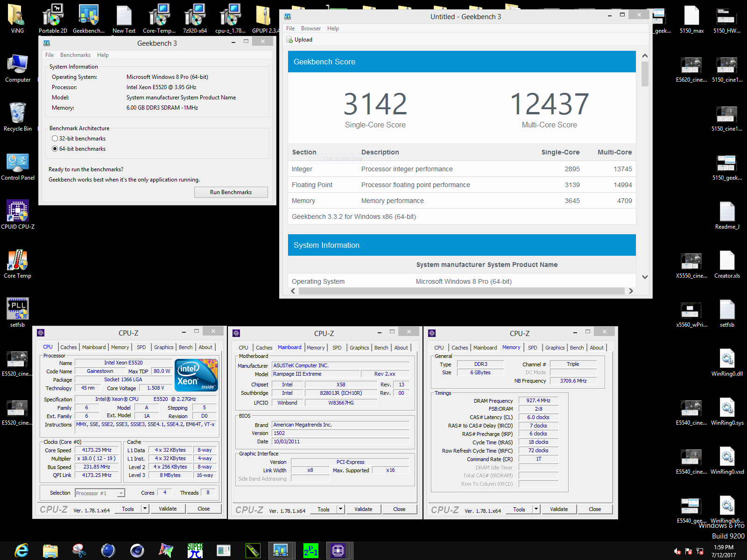Click Validate in the right CPU-Z window
Screen dimensions: 747x560
tap(559, 509)
